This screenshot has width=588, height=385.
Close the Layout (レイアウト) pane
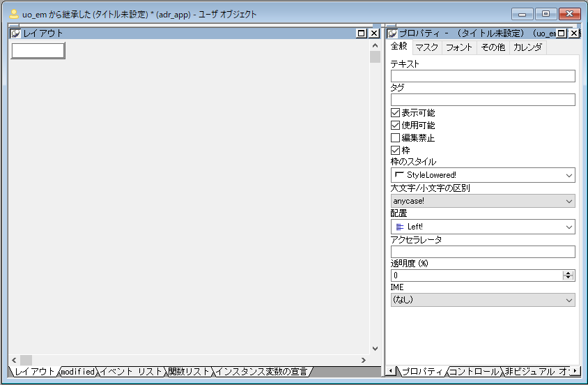(374, 33)
